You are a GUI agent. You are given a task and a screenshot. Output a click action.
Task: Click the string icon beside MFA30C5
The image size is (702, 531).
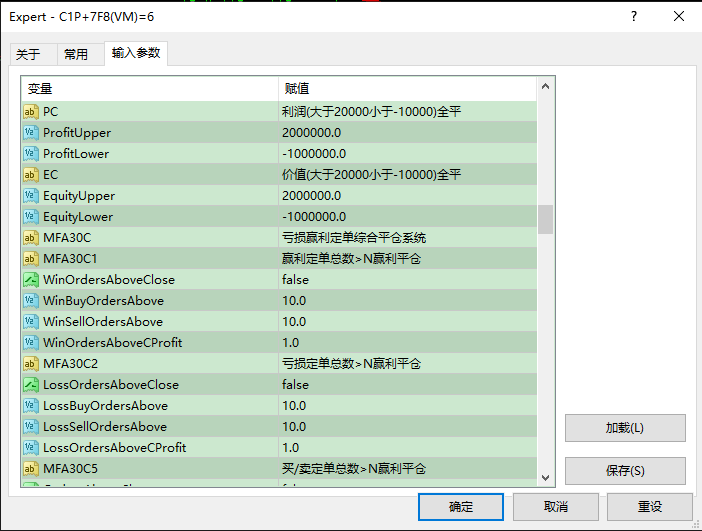tap(30, 469)
